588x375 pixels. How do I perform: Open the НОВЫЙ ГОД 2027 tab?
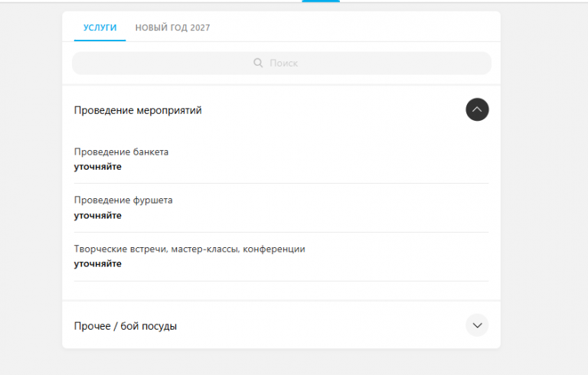(x=172, y=28)
